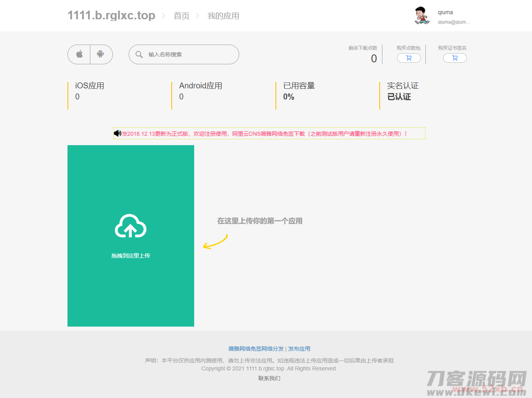Image resolution: width=532 pixels, height=398 pixels.
Task: Go to 首页 in the breadcrumb
Action: click(x=182, y=16)
